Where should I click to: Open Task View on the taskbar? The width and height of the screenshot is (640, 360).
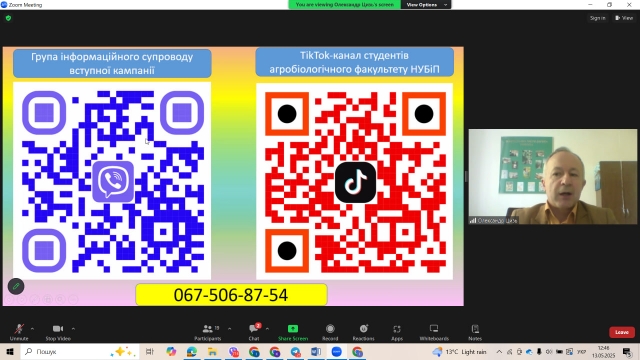pyautogui.click(x=150, y=351)
